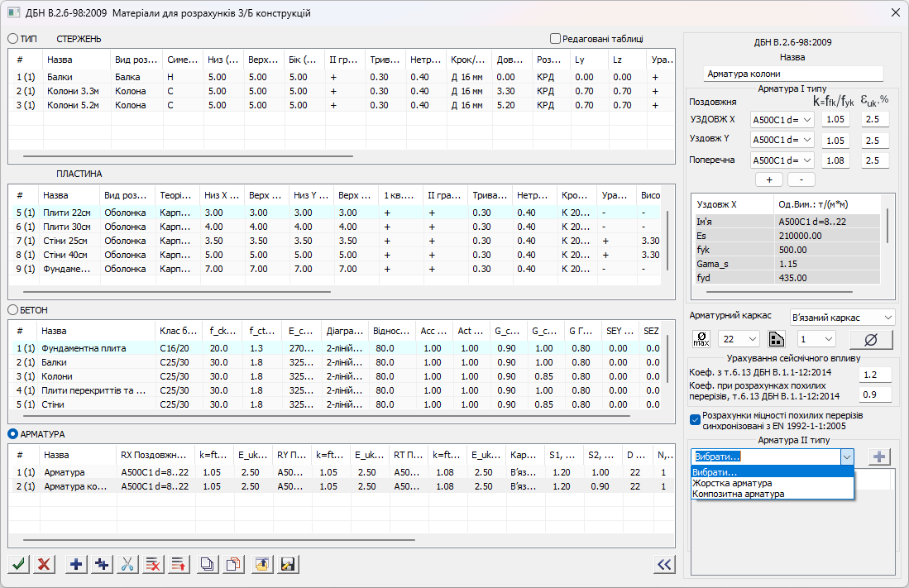Expand the УЗДОВЖ X rebar class dropdown
Image resolution: width=909 pixels, height=588 pixels.
(x=781, y=119)
